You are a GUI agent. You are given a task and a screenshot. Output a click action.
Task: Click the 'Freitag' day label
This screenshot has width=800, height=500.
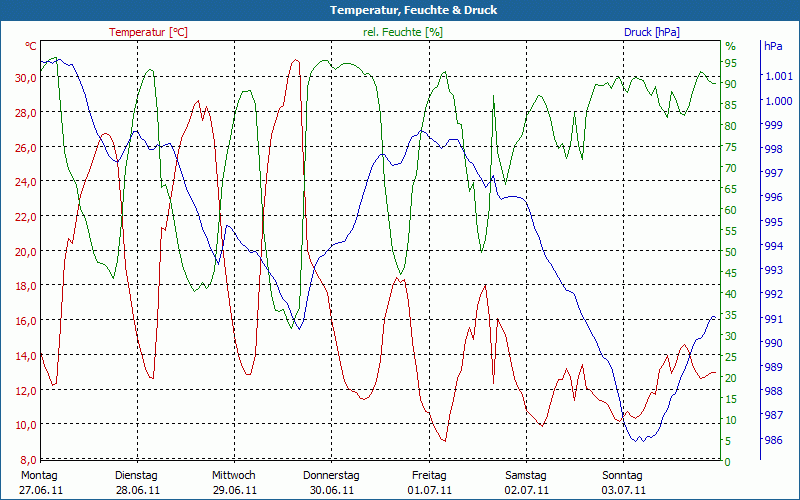429,475
